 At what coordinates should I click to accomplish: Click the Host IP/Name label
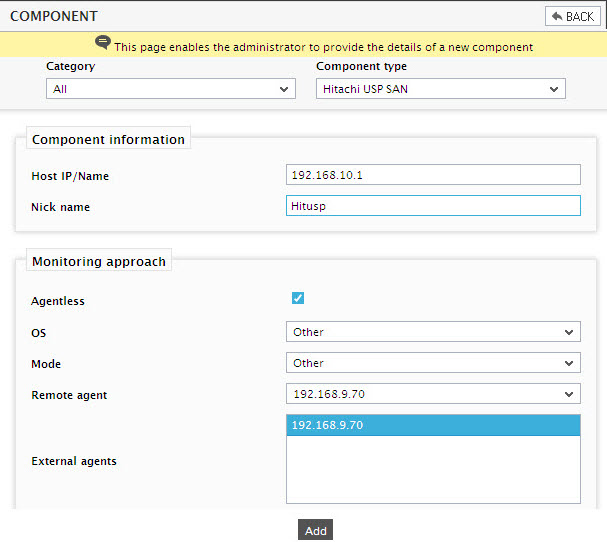pos(70,176)
